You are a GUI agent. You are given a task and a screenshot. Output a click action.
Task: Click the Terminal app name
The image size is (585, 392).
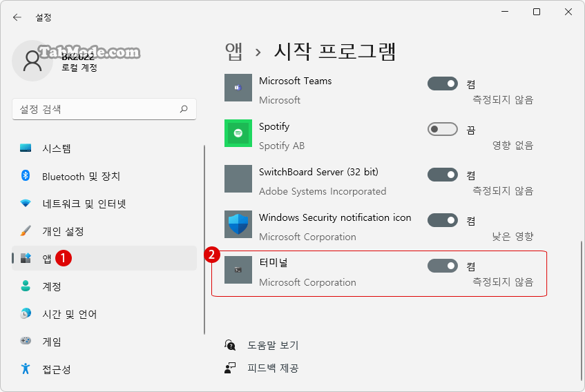point(274,263)
